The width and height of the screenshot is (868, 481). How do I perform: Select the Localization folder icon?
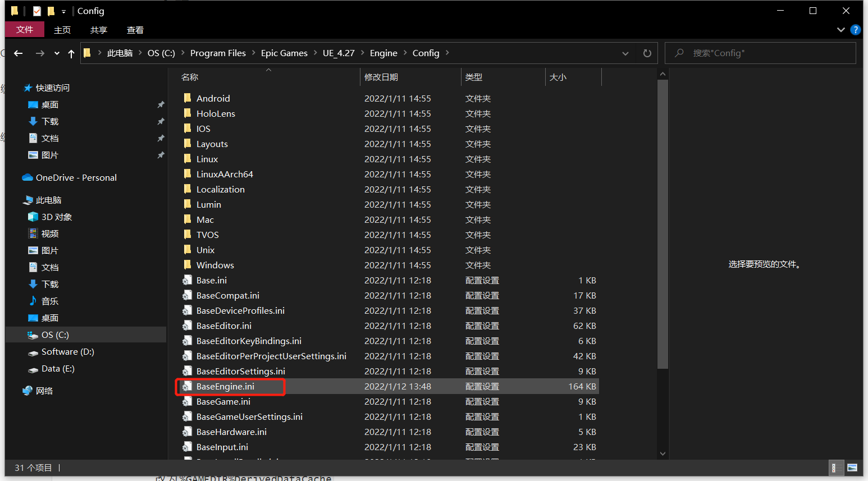click(188, 189)
